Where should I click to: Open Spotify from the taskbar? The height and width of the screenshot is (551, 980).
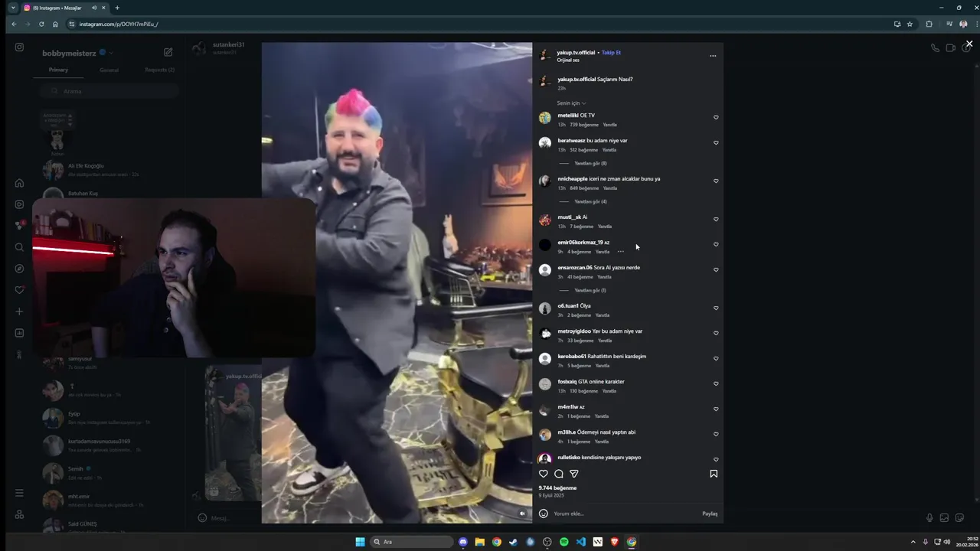(x=564, y=542)
